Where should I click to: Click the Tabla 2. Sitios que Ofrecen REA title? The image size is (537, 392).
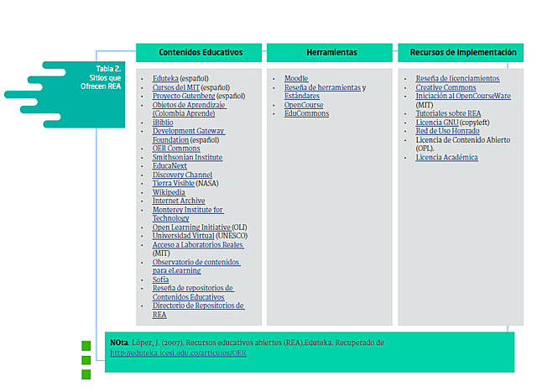pos(101,77)
